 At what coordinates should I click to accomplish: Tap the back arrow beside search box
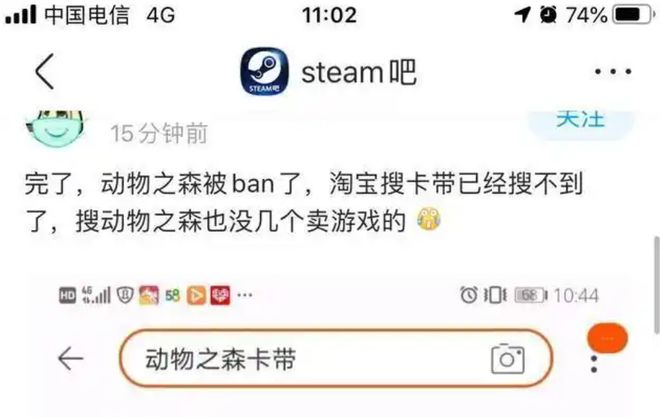point(70,359)
